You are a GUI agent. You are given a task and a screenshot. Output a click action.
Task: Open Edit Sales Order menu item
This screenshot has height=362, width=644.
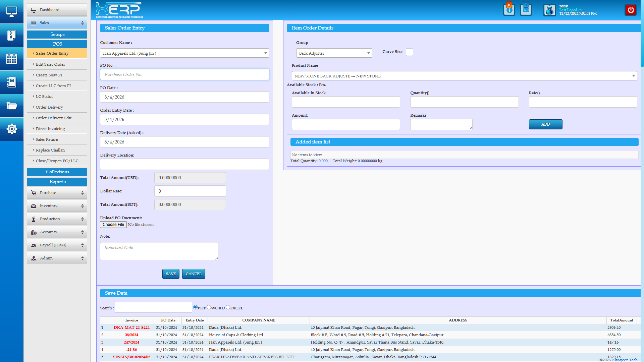tap(50, 64)
